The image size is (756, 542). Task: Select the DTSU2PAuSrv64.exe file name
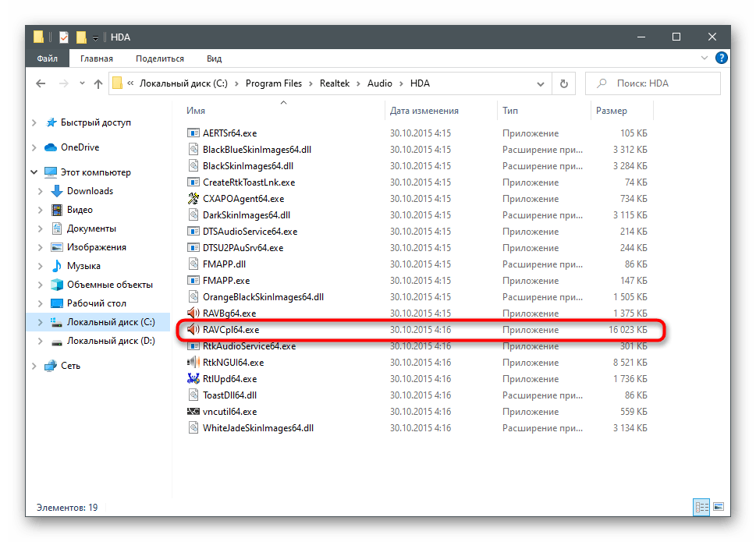[x=243, y=248]
